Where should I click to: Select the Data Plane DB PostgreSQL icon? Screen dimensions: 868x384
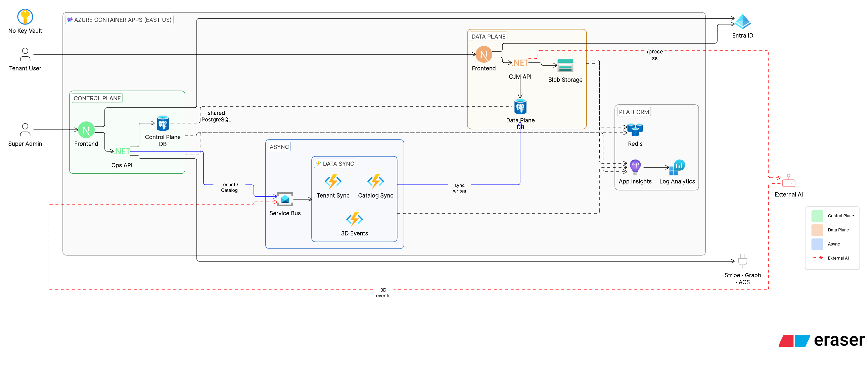point(520,107)
